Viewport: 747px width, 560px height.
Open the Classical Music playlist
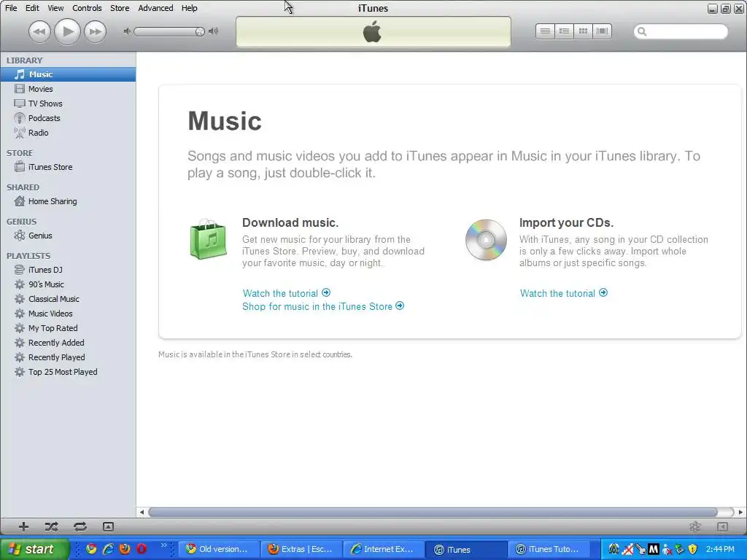pyautogui.click(x=68, y=299)
